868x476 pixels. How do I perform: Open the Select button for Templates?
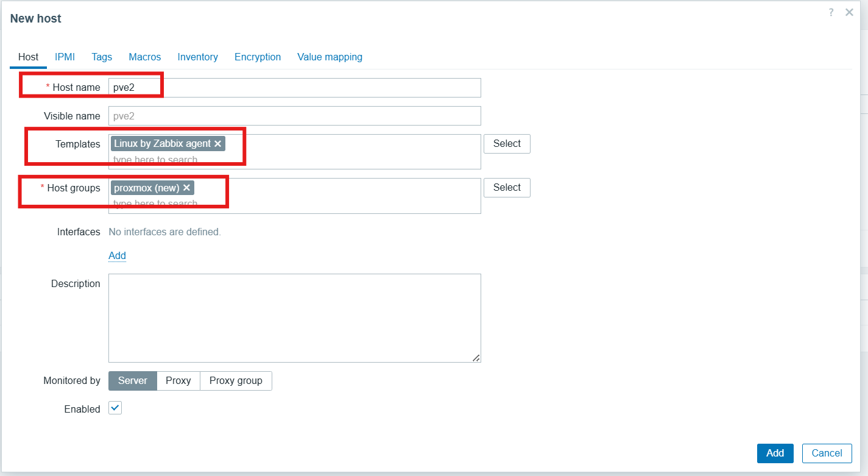click(507, 144)
